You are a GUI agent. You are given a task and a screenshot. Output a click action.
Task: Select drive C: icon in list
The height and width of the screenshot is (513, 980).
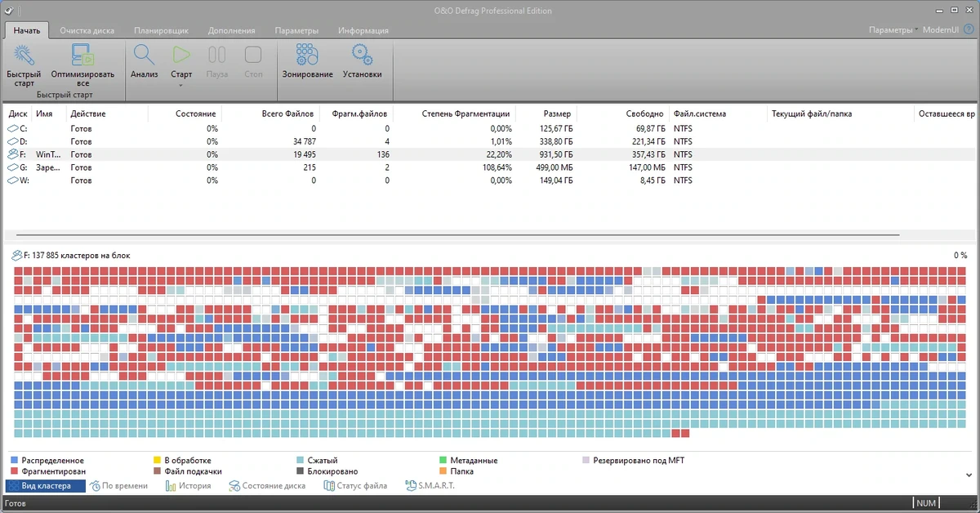13,129
